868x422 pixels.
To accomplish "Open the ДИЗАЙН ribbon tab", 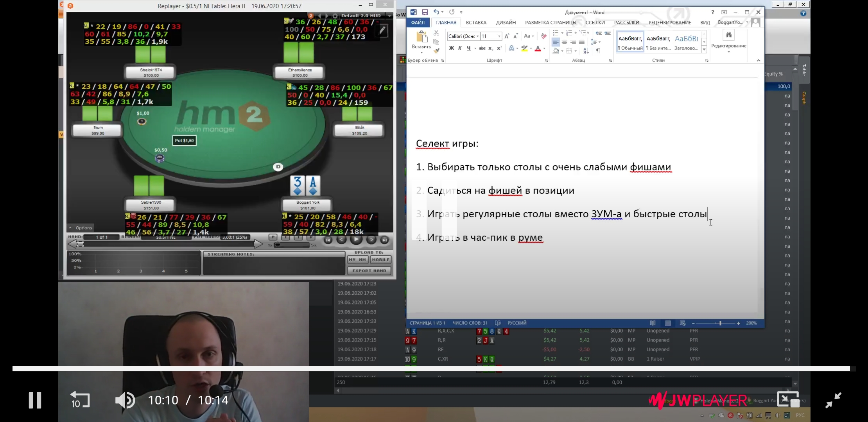I will point(506,23).
